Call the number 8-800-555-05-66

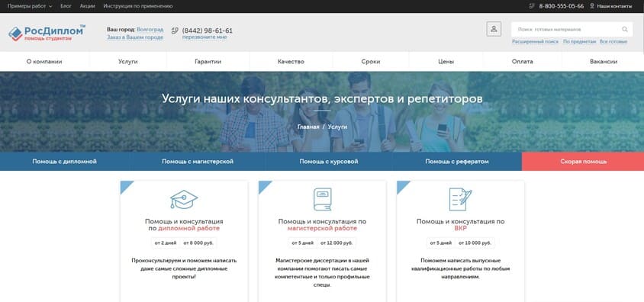pos(561,6)
